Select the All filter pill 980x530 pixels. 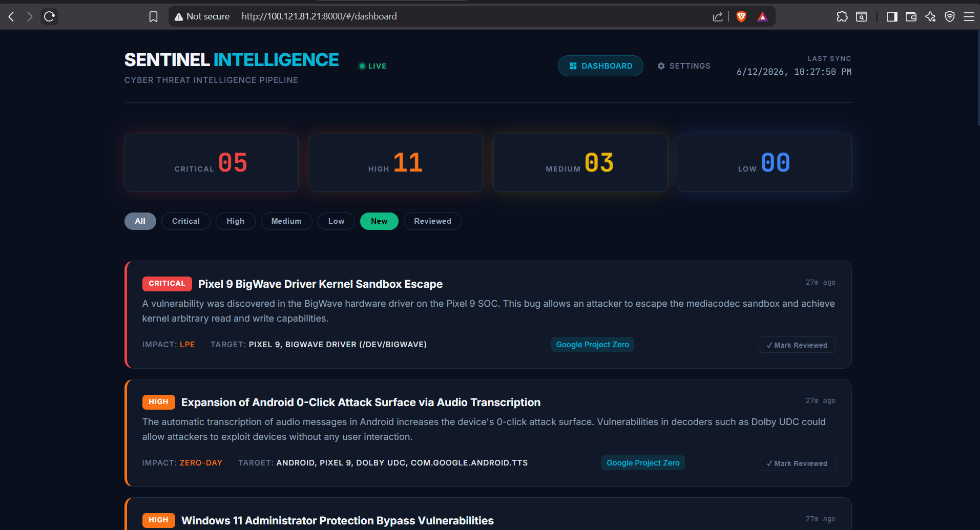point(140,221)
